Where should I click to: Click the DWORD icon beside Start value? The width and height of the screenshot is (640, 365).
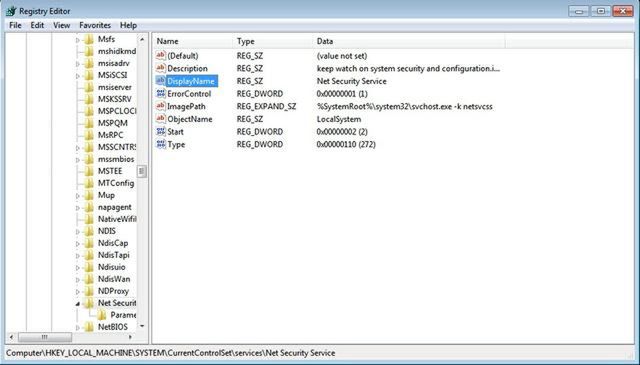click(161, 131)
